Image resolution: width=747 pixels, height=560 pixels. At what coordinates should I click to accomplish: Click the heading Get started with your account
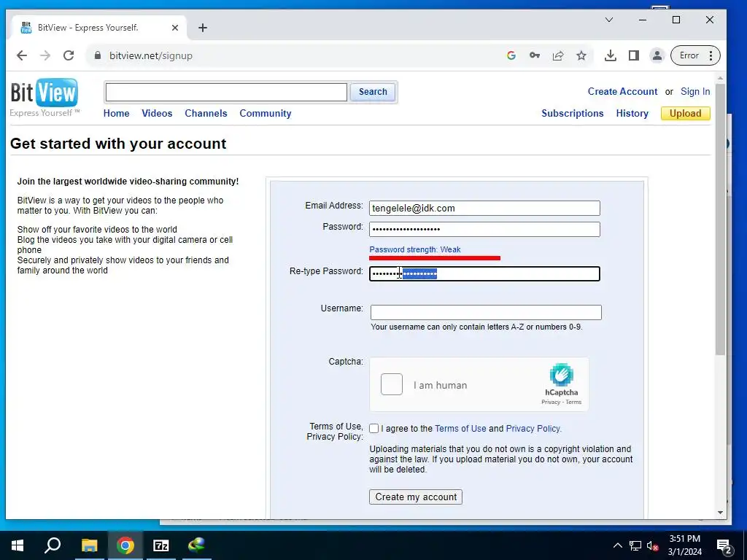(x=118, y=144)
